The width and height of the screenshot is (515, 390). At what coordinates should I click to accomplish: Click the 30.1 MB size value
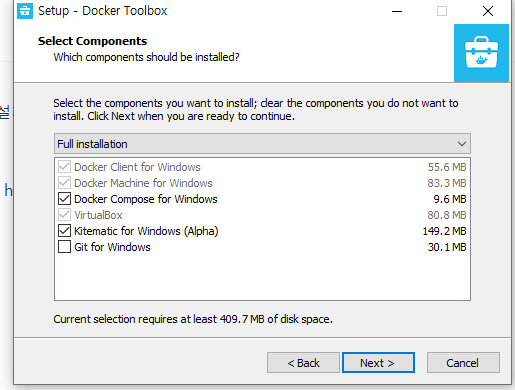pyautogui.click(x=447, y=247)
